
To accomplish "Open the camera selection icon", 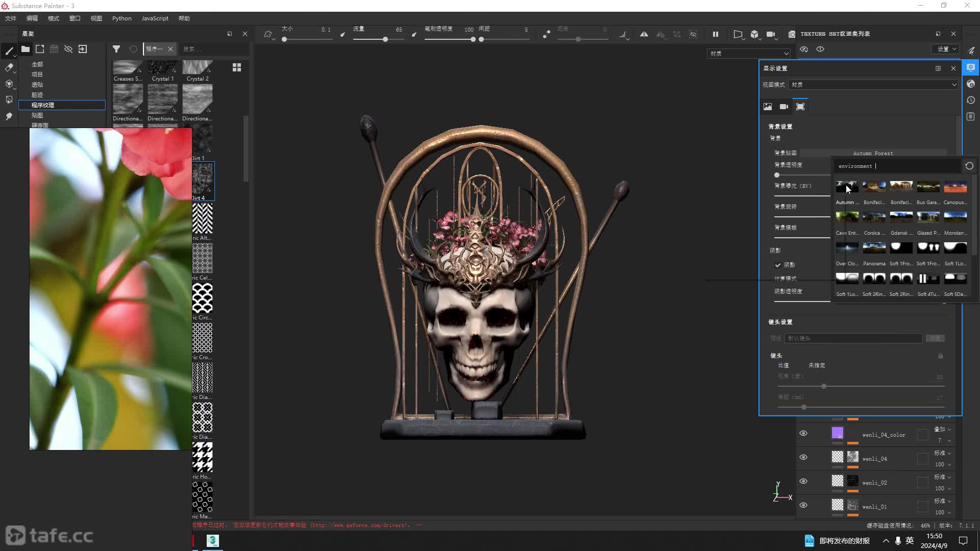I will click(x=771, y=34).
